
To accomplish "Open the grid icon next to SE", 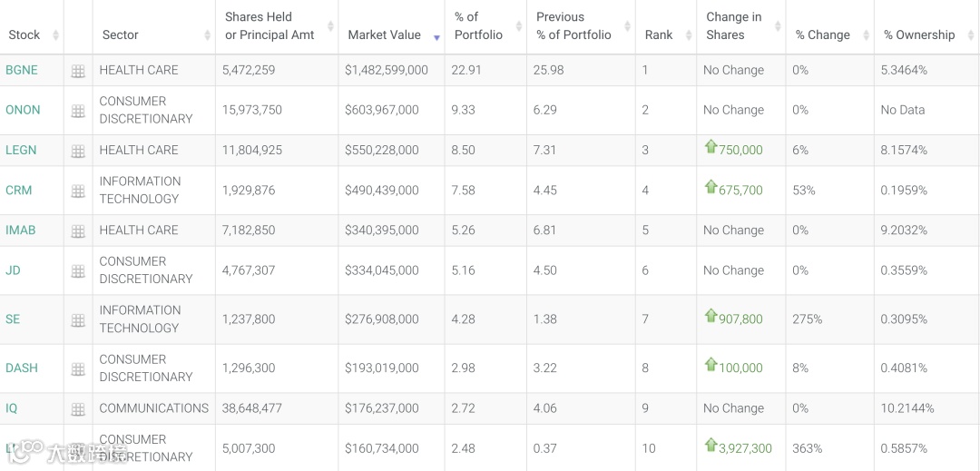I will 78,320.
